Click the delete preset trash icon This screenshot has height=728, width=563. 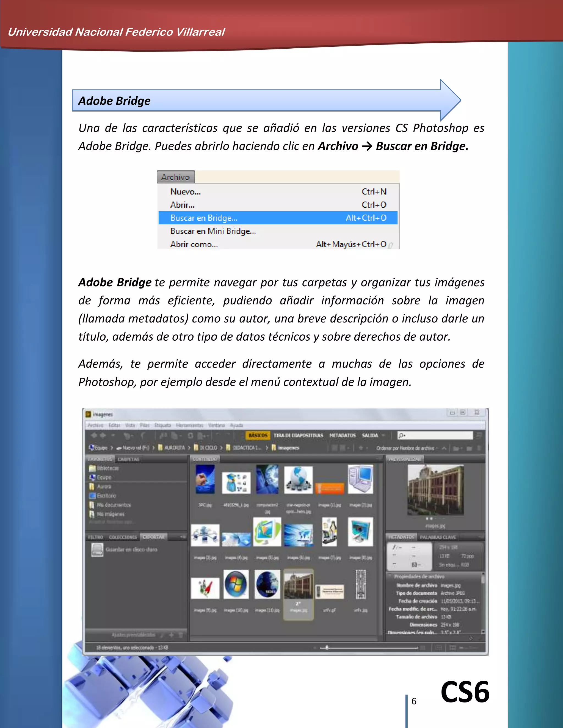(x=181, y=635)
